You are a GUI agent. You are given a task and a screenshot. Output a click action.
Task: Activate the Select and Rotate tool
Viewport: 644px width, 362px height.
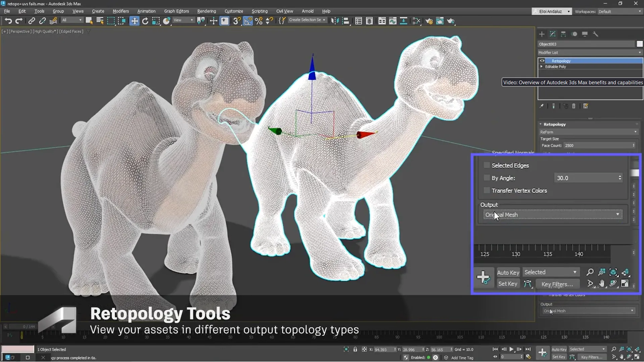pyautogui.click(x=145, y=20)
